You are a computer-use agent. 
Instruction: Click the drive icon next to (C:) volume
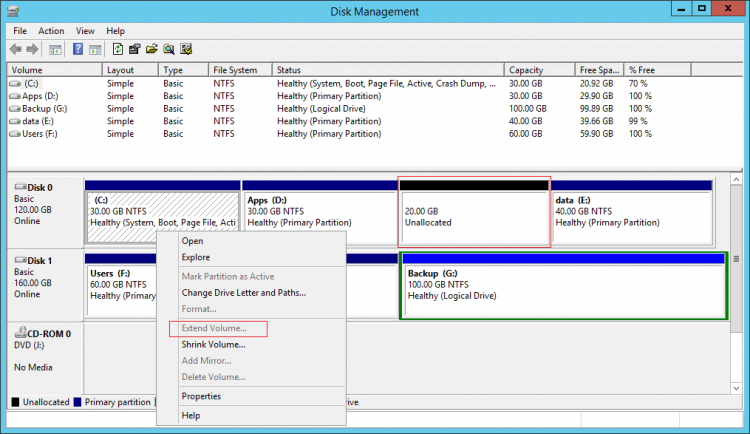(15, 84)
